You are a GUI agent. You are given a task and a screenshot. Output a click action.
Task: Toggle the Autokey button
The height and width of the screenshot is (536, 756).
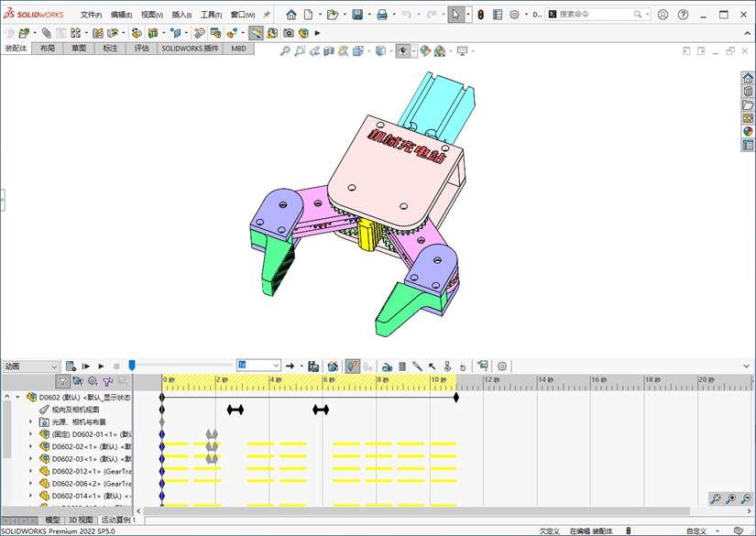(x=353, y=366)
